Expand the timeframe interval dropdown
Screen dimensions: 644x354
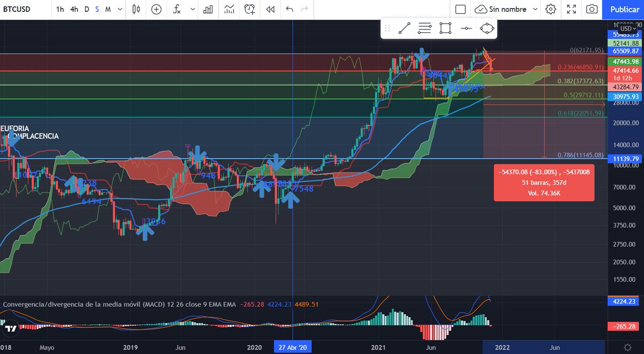coord(120,9)
